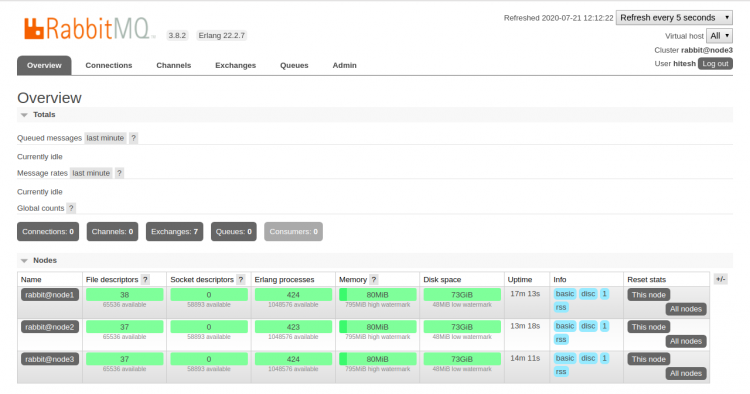The image size is (750, 394).
Task: Change Message rates last minute range
Action: click(x=91, y=173)
